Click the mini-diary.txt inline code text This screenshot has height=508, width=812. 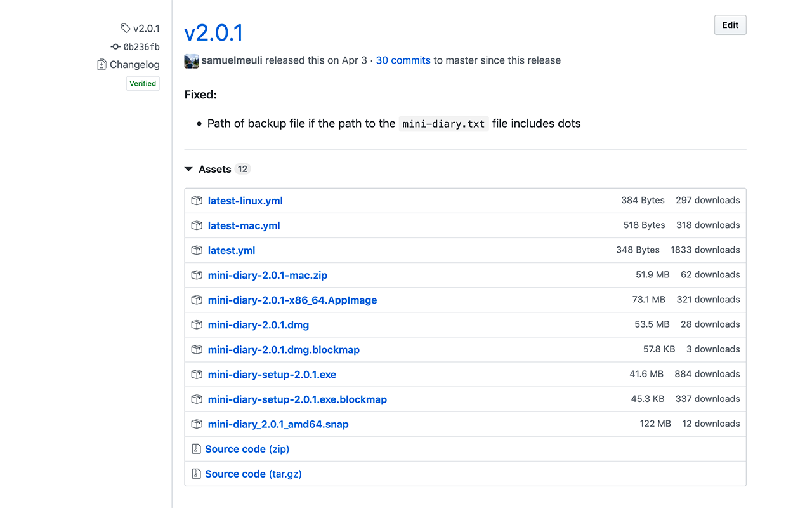[443, 124]
